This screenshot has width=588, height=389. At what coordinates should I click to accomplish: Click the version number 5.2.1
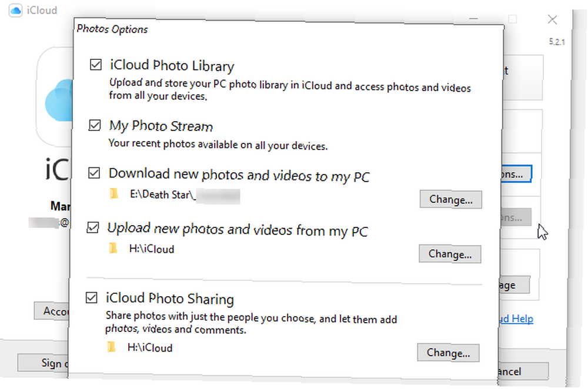(x=557, y=42)
